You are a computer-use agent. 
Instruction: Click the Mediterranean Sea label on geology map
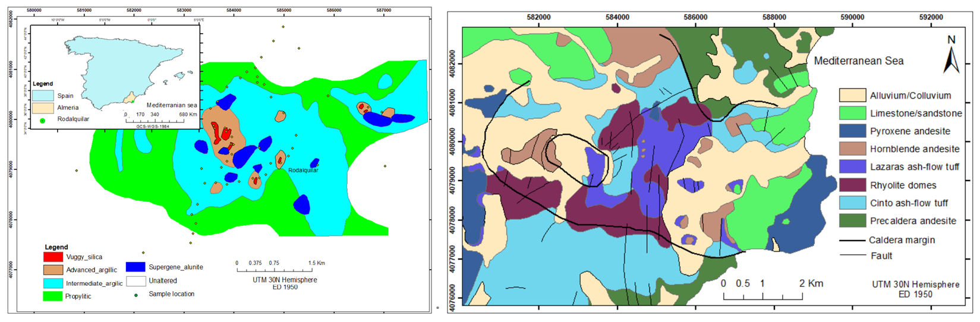858,61
